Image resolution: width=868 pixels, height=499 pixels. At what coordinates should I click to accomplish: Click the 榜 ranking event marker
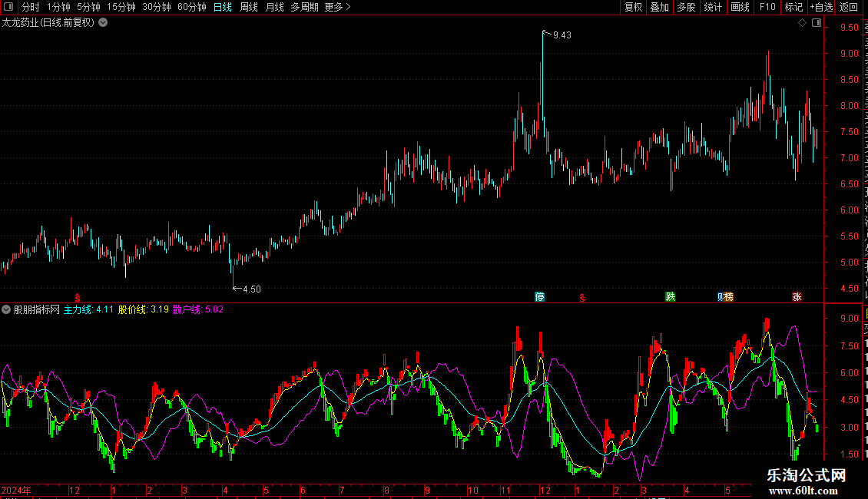coord(729,297)
